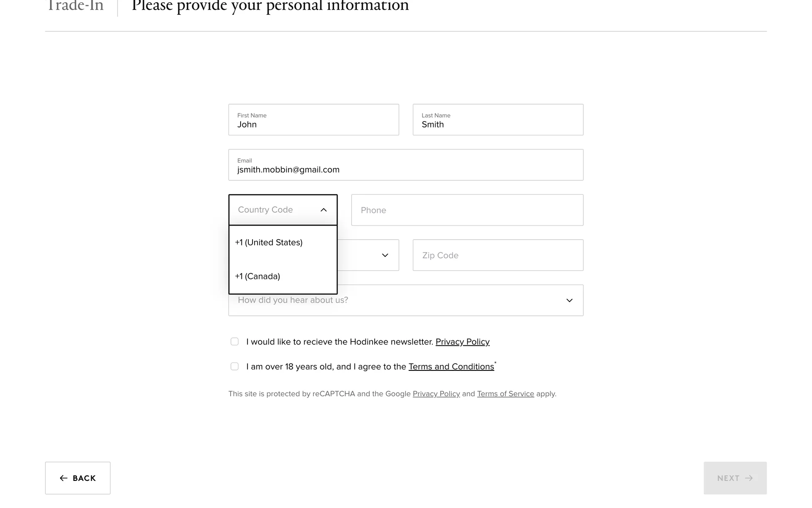Image resolution: width=812 pixels, height=508 pixels.
Task: Click the chevron on the state dropdown
Action: 385,255
